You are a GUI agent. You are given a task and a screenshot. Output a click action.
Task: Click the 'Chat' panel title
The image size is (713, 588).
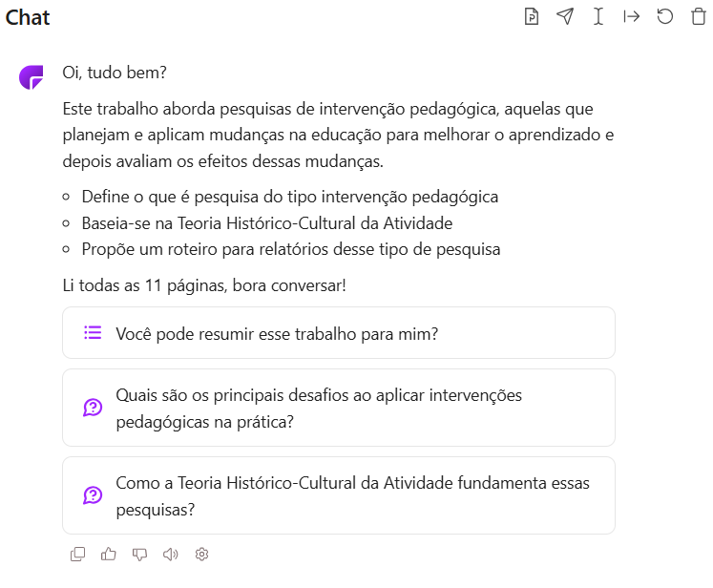(x=28, y=17)
